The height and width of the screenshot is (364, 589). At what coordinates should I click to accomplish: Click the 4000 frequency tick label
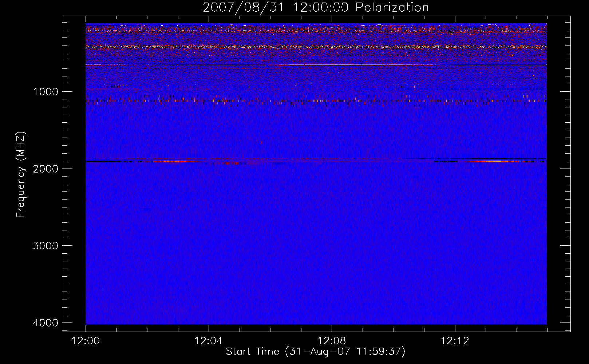(x=46, y=323)
